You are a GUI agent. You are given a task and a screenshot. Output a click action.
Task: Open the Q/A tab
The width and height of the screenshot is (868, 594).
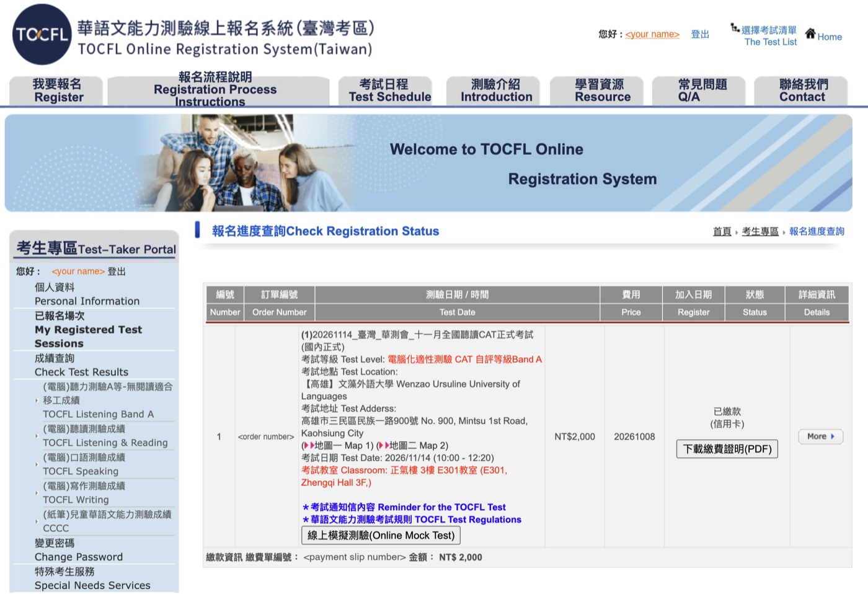click(x=699, y=91)
